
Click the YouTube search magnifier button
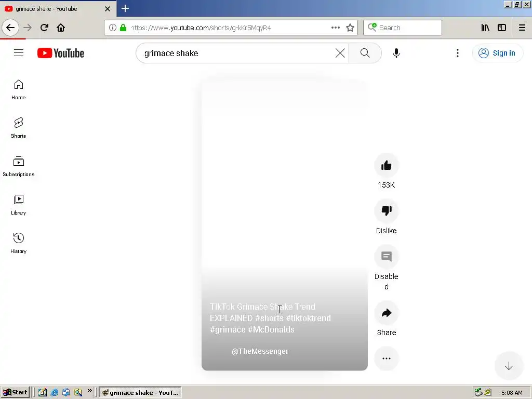(365, 53)
